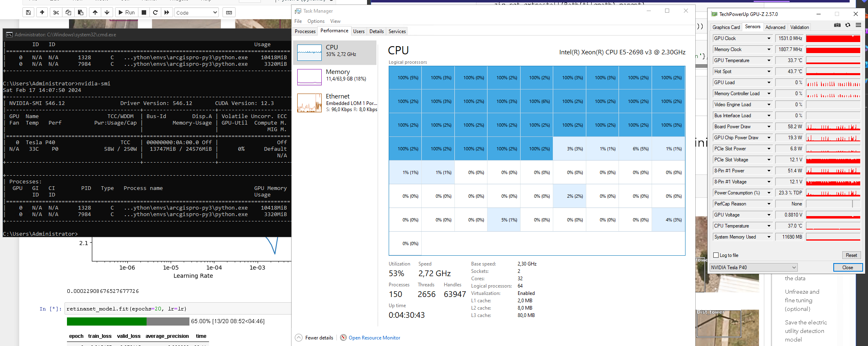This screenshot has width=868, height=346.
Task: Open the Task Manager File menu
Action: (298, 21)
